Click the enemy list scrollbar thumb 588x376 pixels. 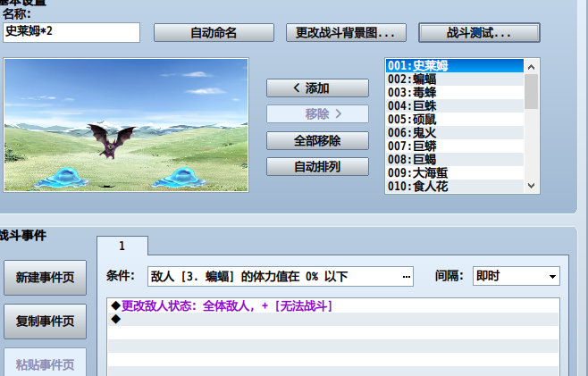(531, 91)
